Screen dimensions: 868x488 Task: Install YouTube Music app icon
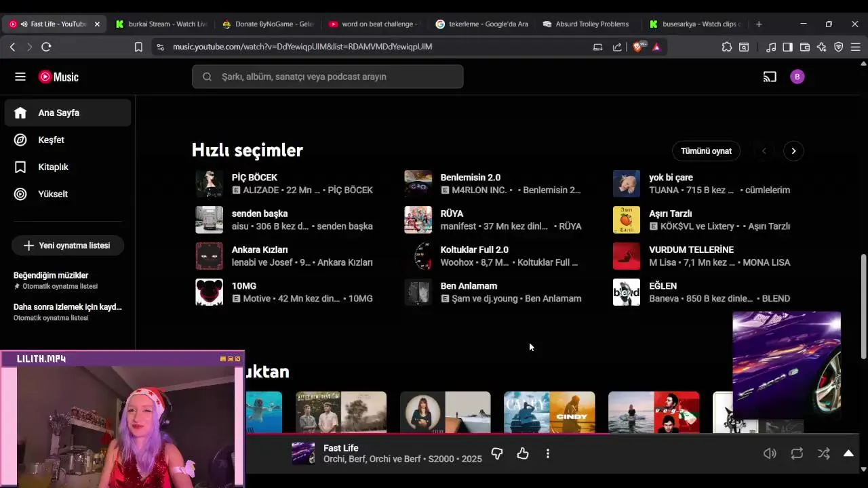pyautogui.click(x=597, y=47)
